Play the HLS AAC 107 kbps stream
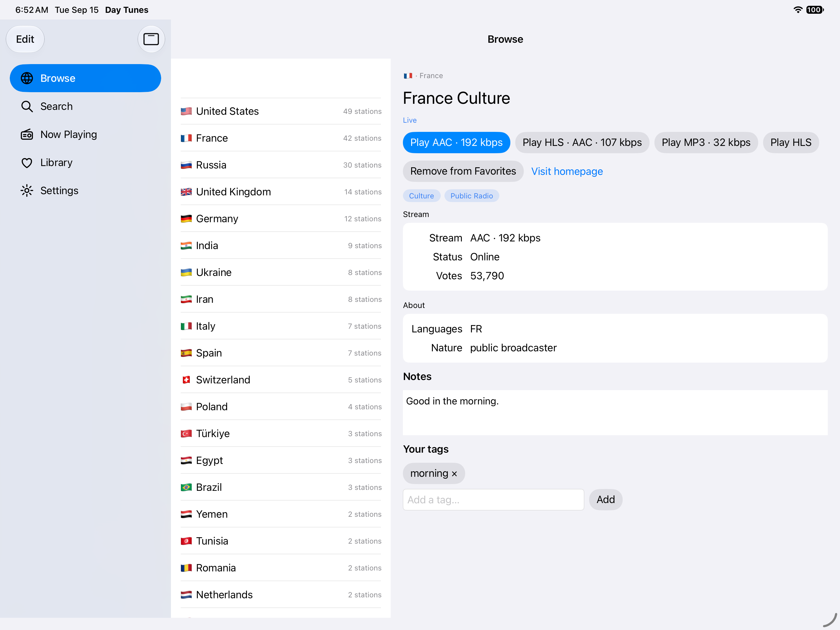The height and width of the screenshot is (630, 840). (x=582, y=143)
